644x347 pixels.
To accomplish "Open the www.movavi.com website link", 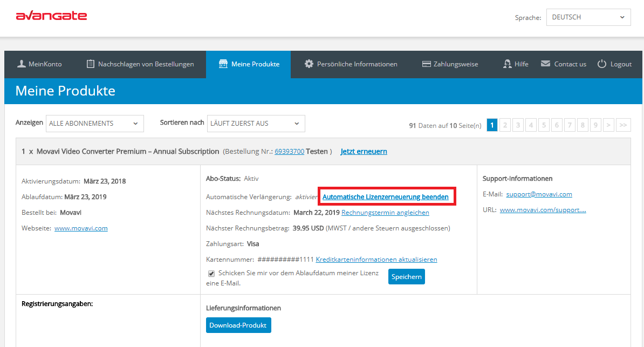I will 81,228.
